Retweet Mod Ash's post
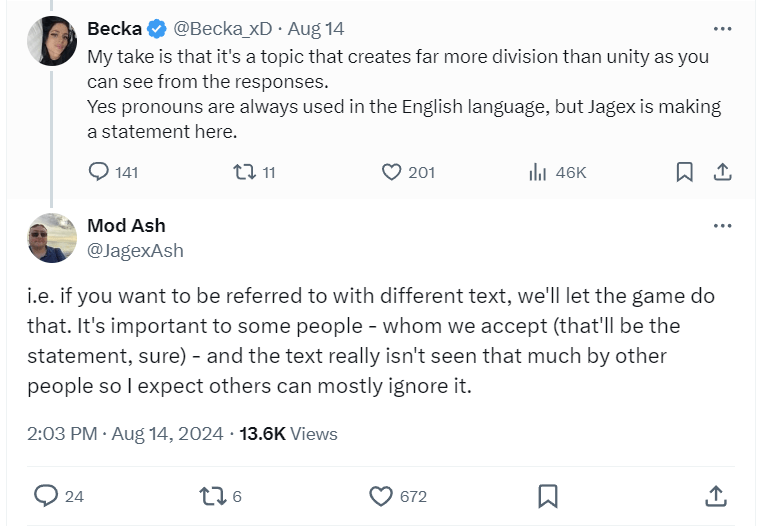 (212, 495)
